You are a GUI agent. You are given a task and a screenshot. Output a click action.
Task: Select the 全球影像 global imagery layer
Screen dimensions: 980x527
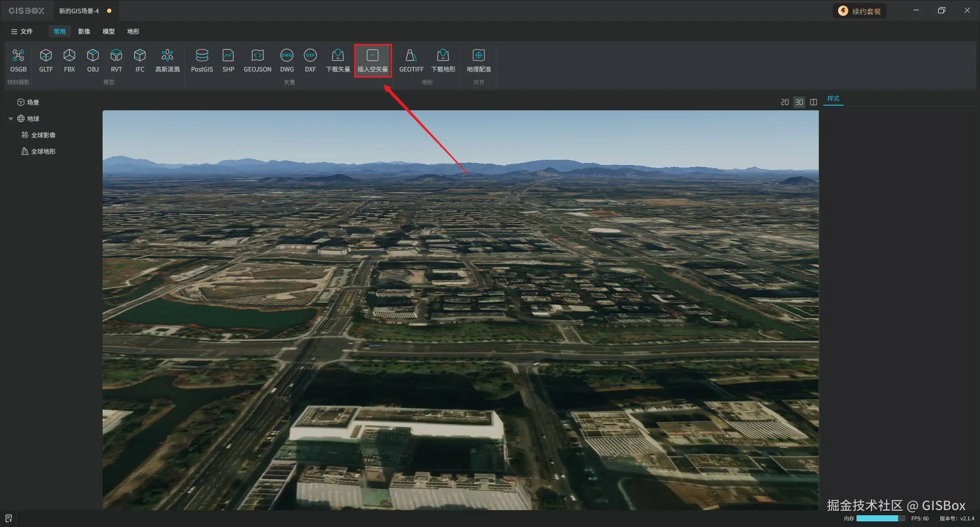[x=39, y=135]
